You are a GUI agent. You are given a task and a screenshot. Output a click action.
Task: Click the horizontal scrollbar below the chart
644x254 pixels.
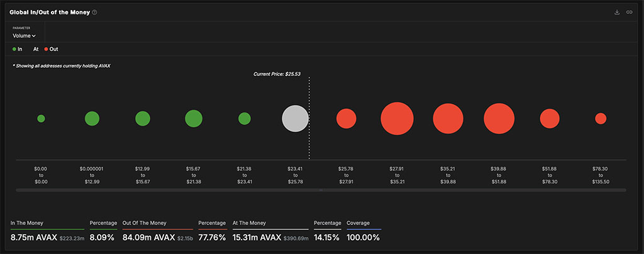coord(321,190)
